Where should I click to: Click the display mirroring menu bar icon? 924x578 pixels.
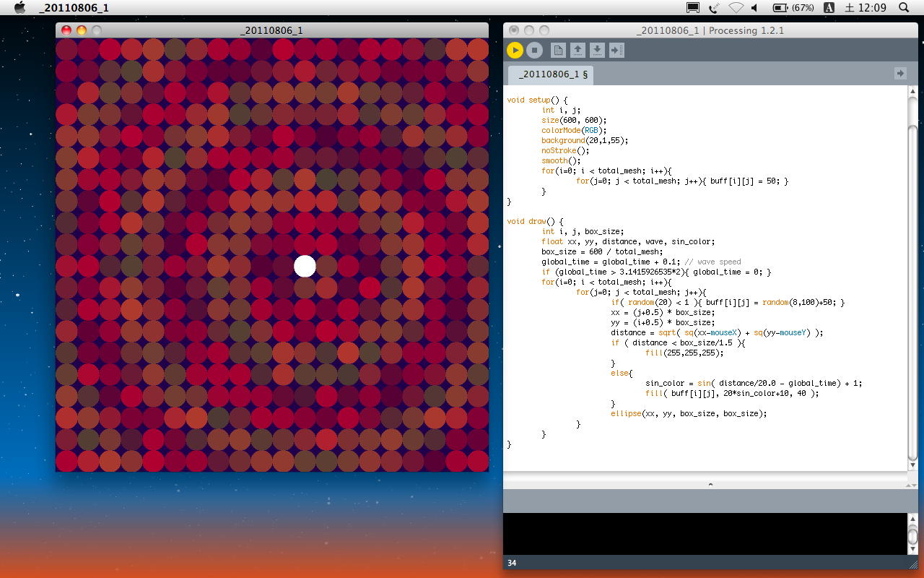pos(693,8)
